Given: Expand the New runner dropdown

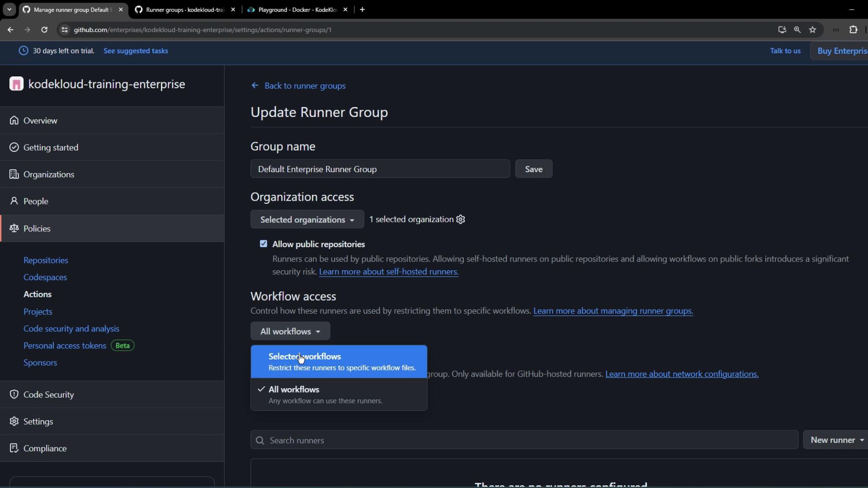Looking at the screenshot, I should [x=836, y=440].
